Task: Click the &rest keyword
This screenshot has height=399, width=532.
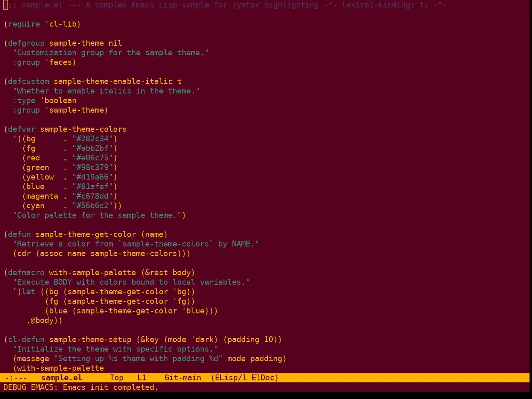Action: pyautogui.click(x=157, y=273)
